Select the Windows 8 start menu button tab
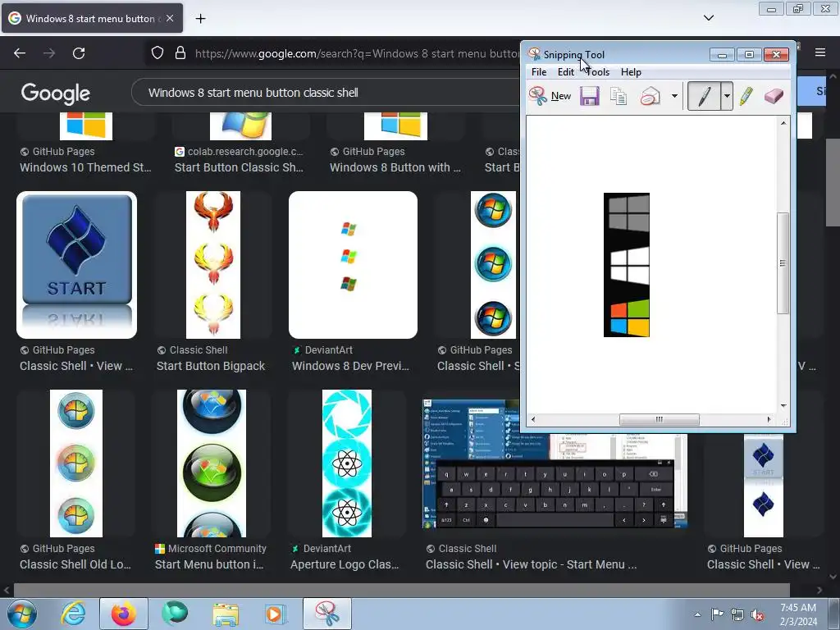Image resolution: width=840 pixels, height=630 pixels. tap(92, 18)
